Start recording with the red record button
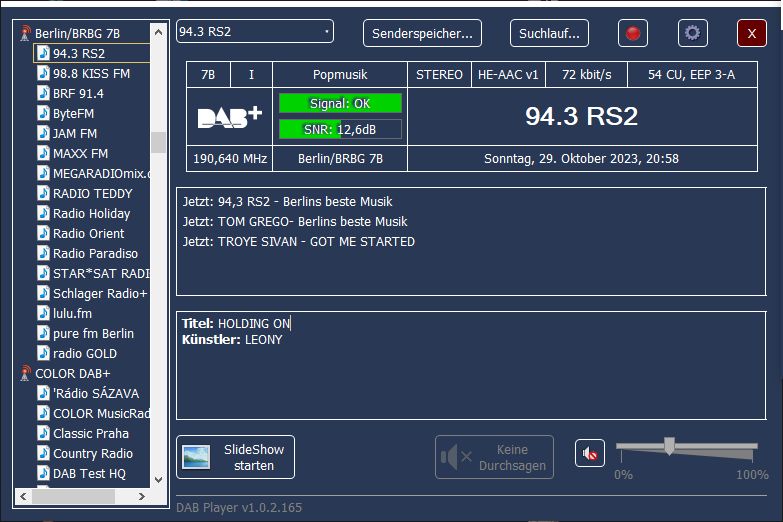This screenshot has width=783, height=522. coord(633,33)
